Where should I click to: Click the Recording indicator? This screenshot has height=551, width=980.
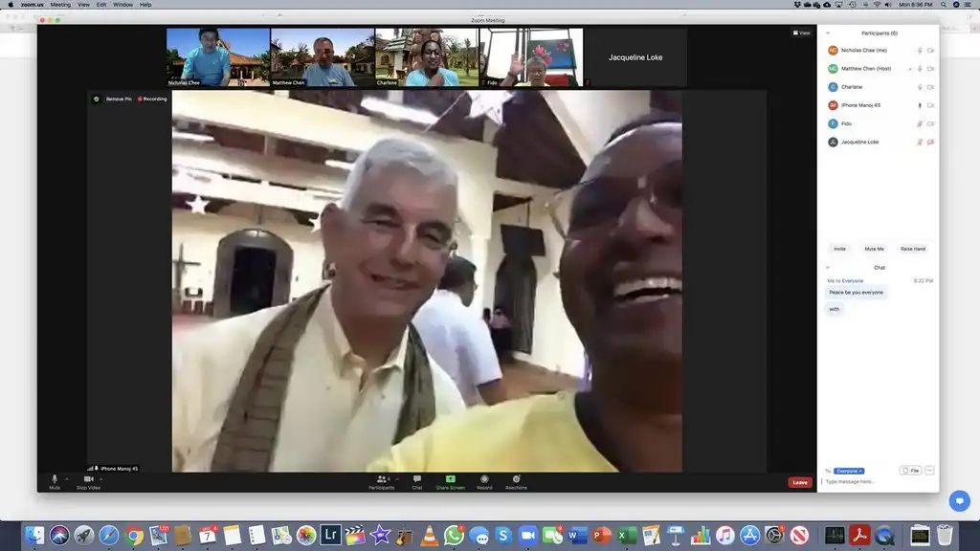pyautogui.click(x=152, y=99)
